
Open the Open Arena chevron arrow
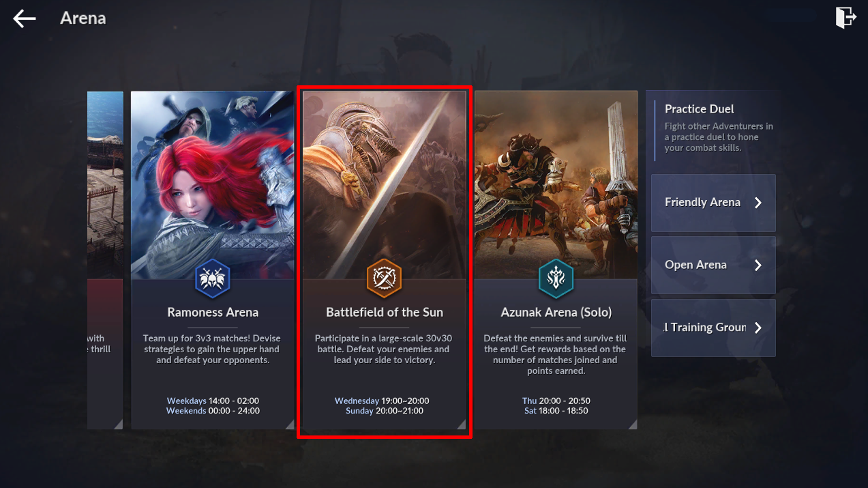coord(758,265)
